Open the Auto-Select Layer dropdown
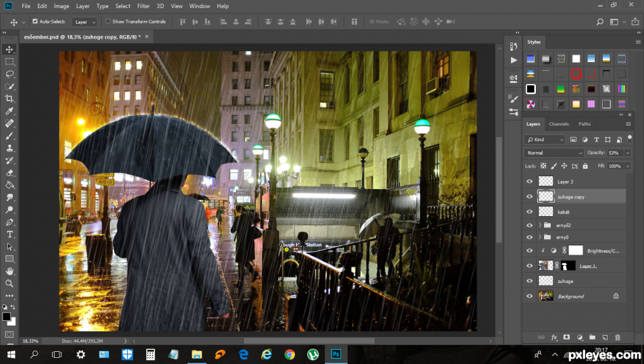Image resolution: width=644 pixels, height=364 pixels. tap(84, 22)
